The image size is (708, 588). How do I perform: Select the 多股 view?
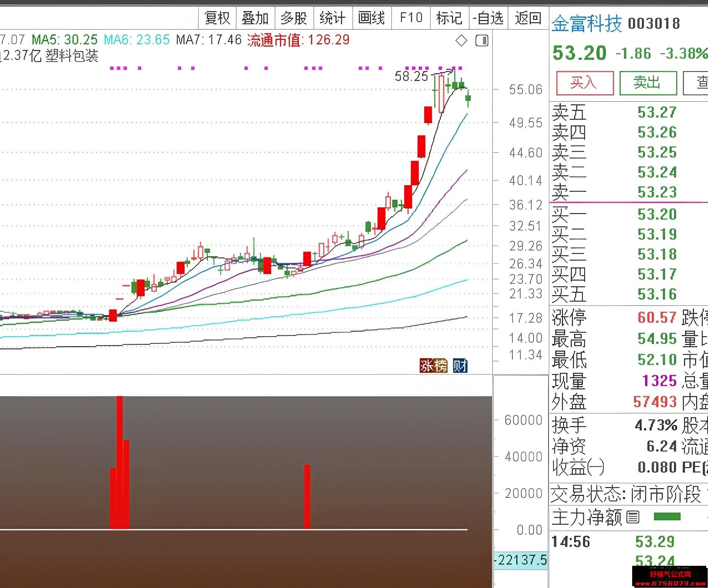click(294, 18)
